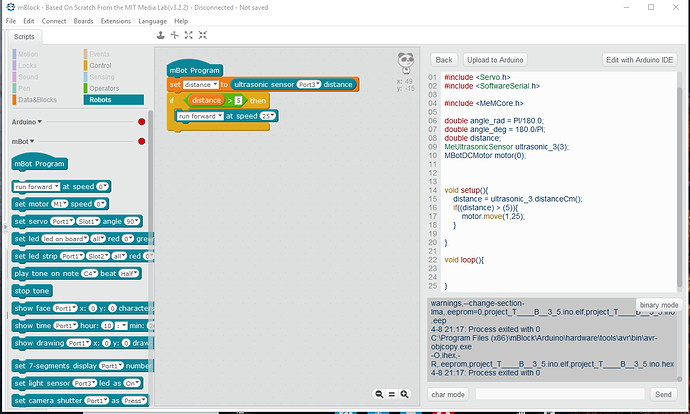This screenshot has width=690, height=414.
Task: Click the panda sprite thumbnail
Action: coord(406,63)
